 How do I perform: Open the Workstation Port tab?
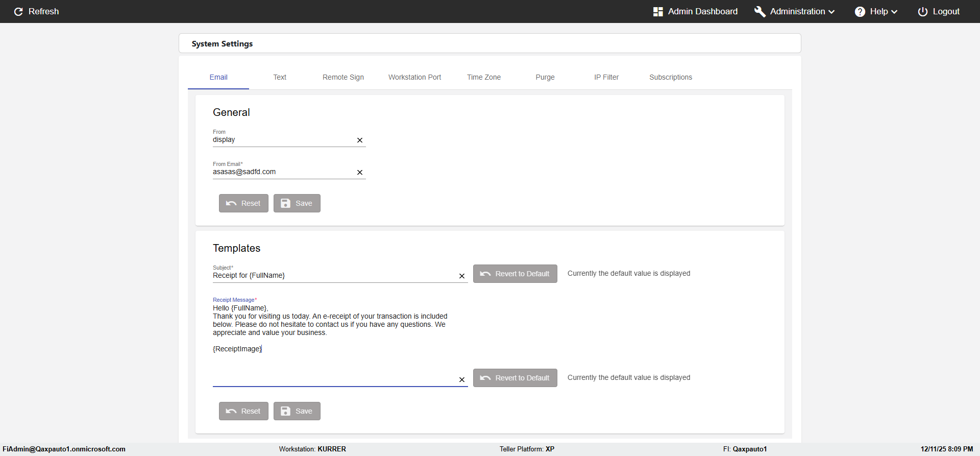point(414,77)
